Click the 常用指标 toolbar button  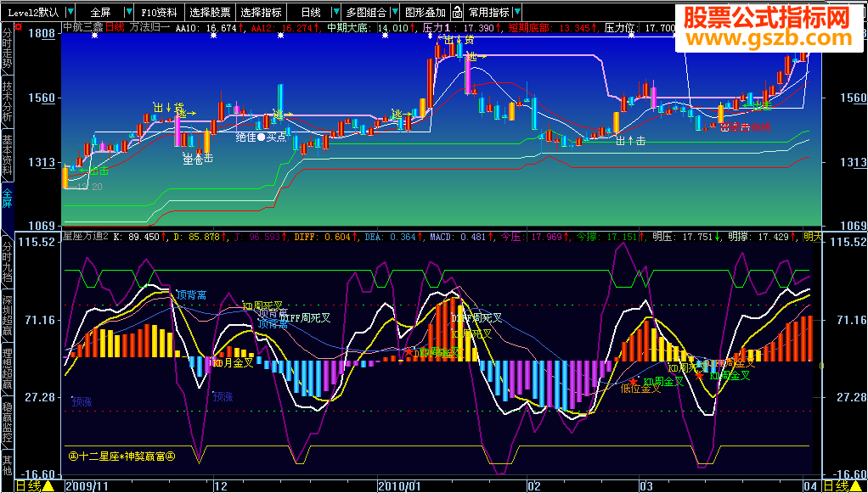click(x=489, y=12)
